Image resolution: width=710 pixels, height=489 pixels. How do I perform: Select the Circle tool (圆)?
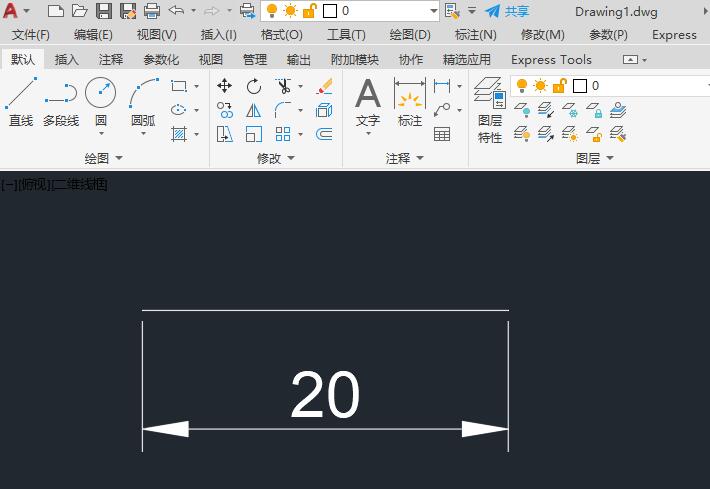pos(101,101)
